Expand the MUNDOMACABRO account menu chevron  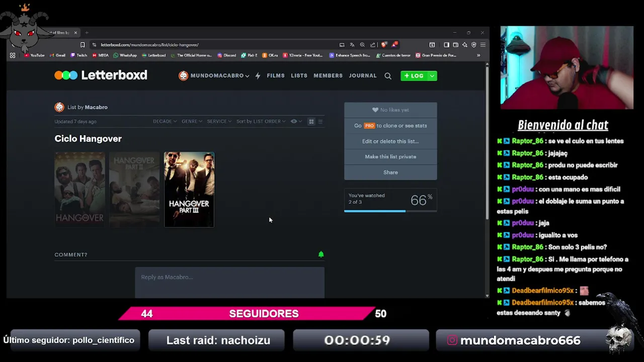pos(247,76)
